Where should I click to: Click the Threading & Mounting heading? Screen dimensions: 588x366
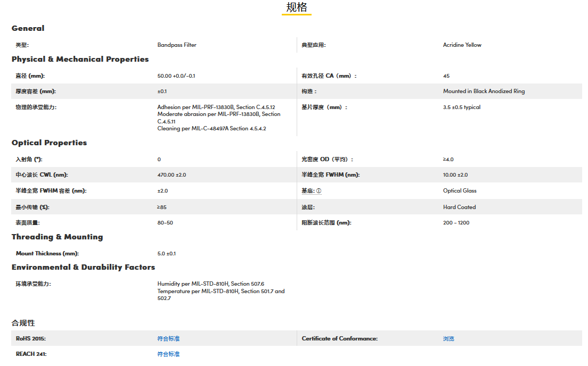[57, 237]
